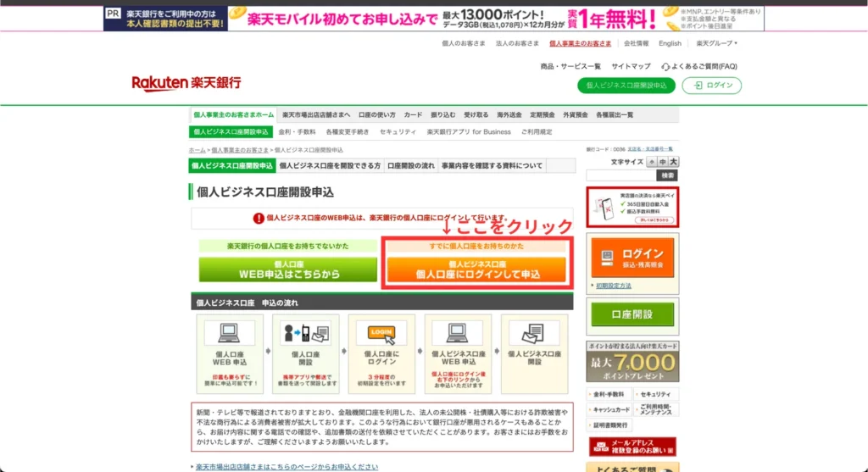The height and width of the screenshot is (472, 868).
Task: Open the 楽天市場出店店舗さまはこちらのページから link
Action: tap(287, 467)
